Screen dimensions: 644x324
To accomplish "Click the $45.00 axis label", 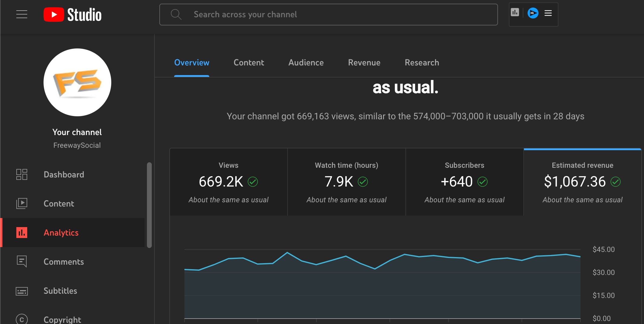I will point(603,250).
